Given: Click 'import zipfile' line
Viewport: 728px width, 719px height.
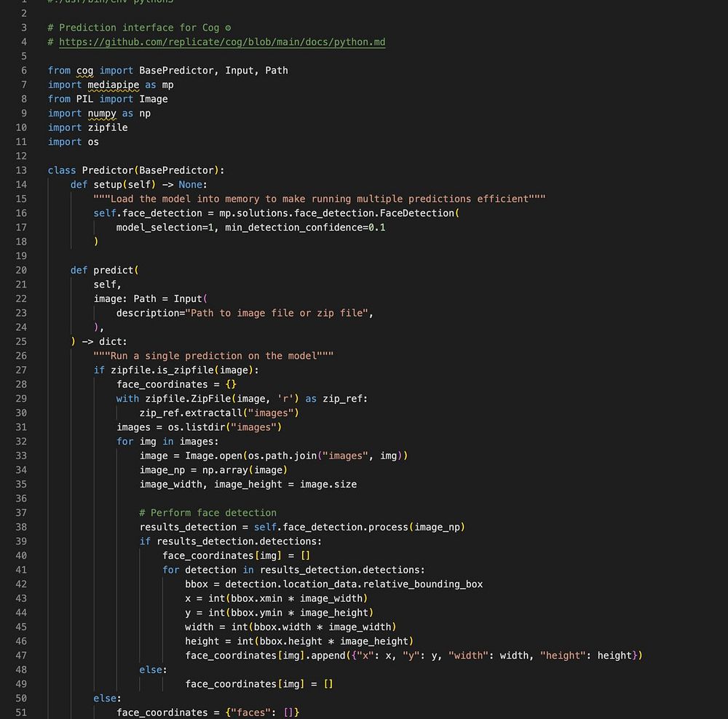Looking at the screenshot, I should [88, 127].
